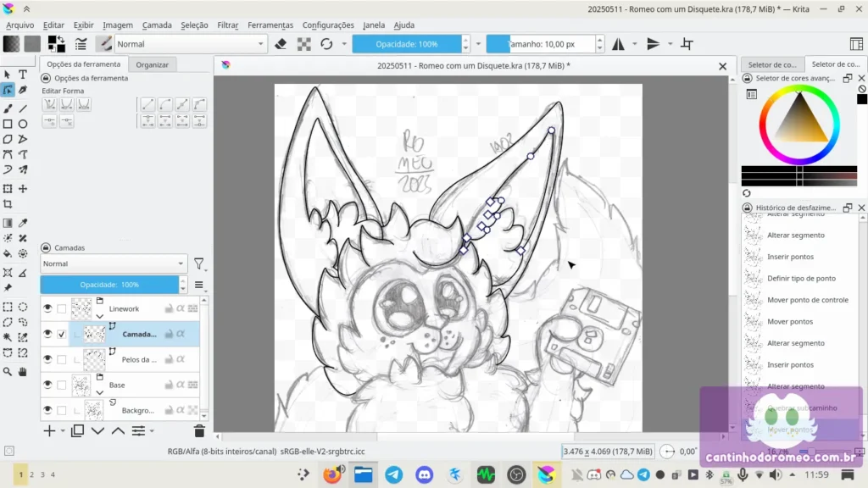Screen dimensions: 868x488
Task: Select the Pan hand tool
Action: tap(23, 372)
